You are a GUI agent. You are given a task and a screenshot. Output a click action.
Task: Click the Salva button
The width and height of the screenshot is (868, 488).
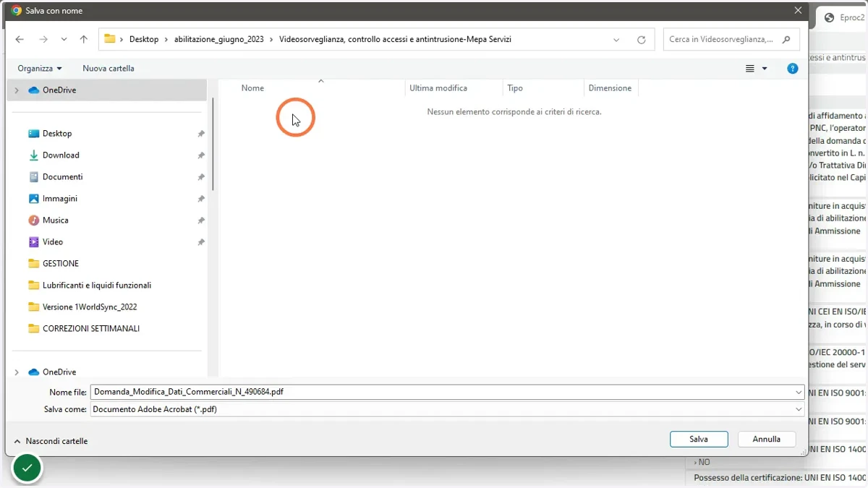click(699, 439)
